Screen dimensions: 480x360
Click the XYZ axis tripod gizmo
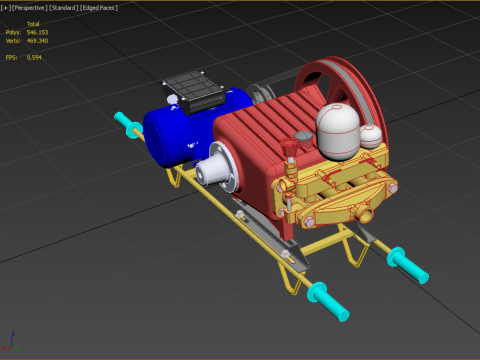[12, 342]
